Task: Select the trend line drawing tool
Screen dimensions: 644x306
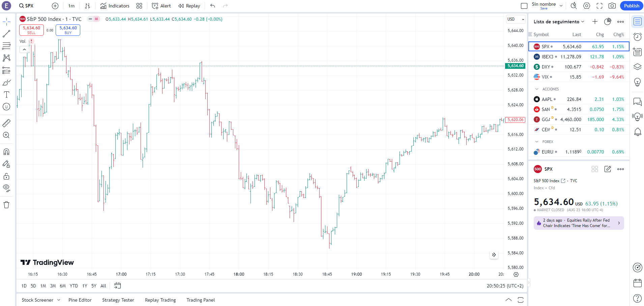Action: (6, 34)
